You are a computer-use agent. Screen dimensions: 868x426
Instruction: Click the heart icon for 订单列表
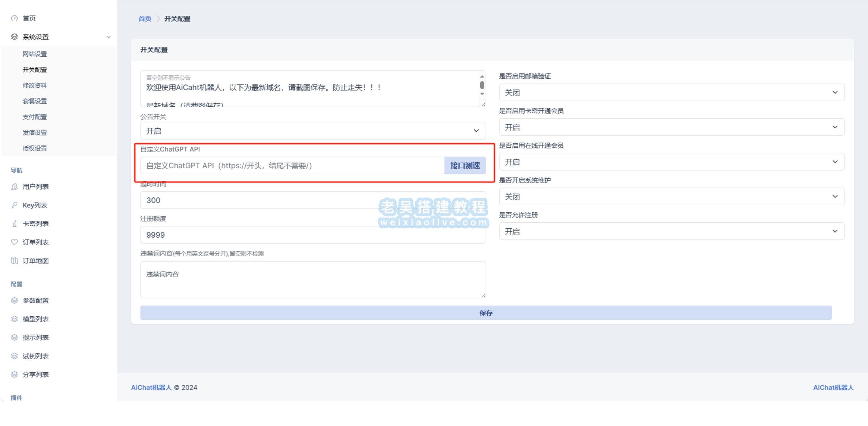14,242
